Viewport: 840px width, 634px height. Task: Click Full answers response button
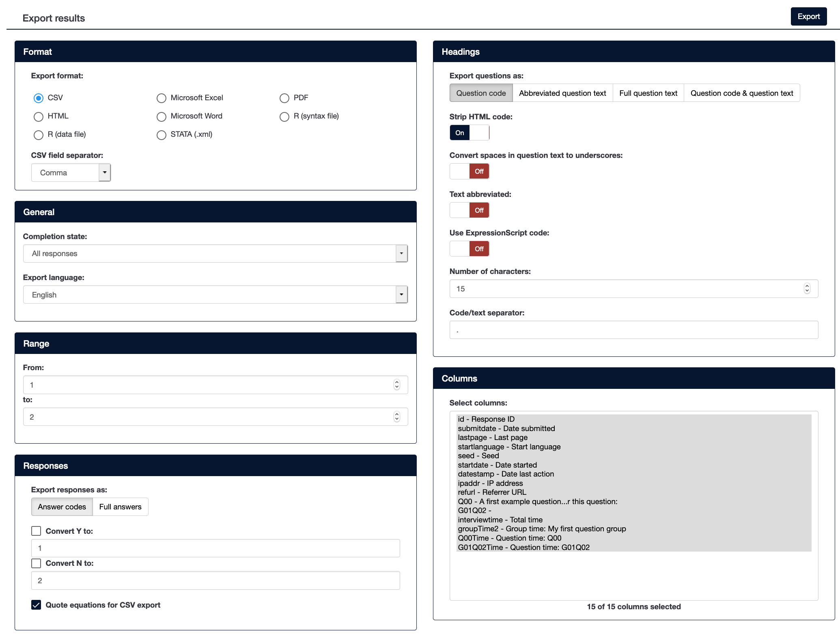[120, 507]
